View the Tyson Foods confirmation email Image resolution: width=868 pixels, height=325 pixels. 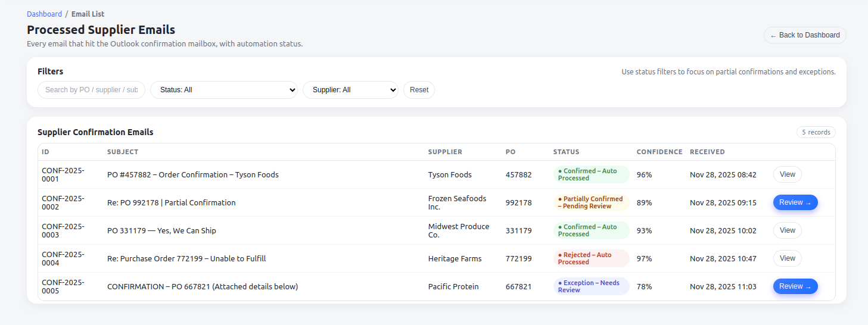tap(787, 174)
